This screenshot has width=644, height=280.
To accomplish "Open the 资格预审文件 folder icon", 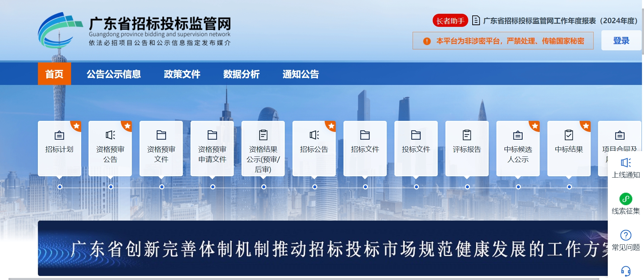I will click(161, 135).
